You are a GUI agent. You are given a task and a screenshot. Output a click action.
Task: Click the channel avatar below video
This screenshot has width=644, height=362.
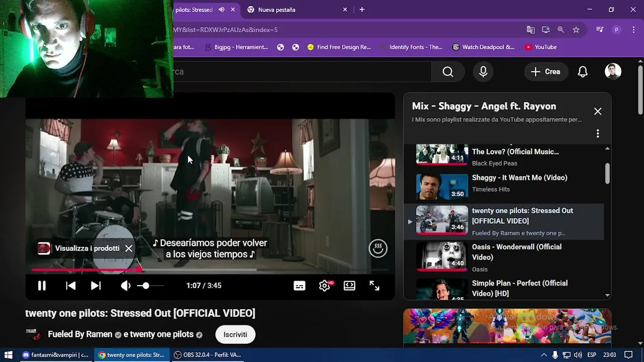(x=33, y=334)
